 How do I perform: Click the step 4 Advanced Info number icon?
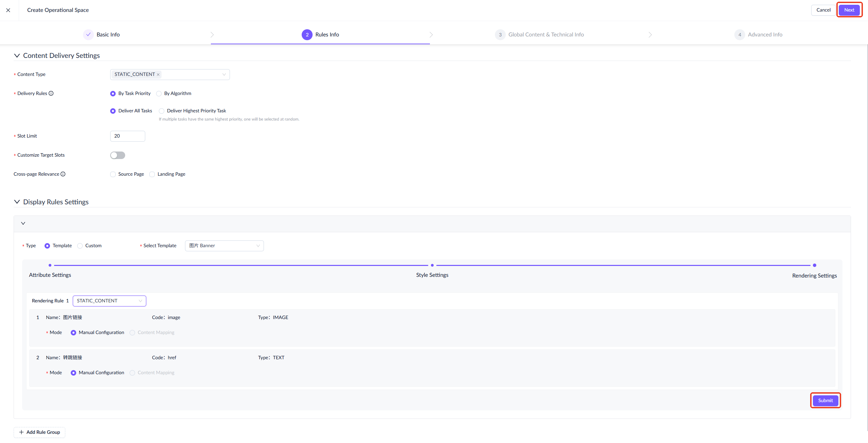click(x=739, y=35)
